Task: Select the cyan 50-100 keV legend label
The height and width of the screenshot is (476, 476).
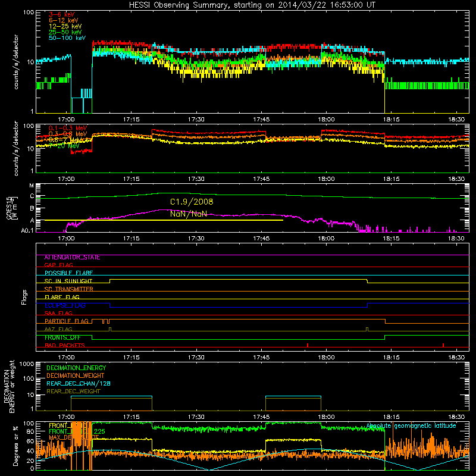Action: tap(67, 38)
